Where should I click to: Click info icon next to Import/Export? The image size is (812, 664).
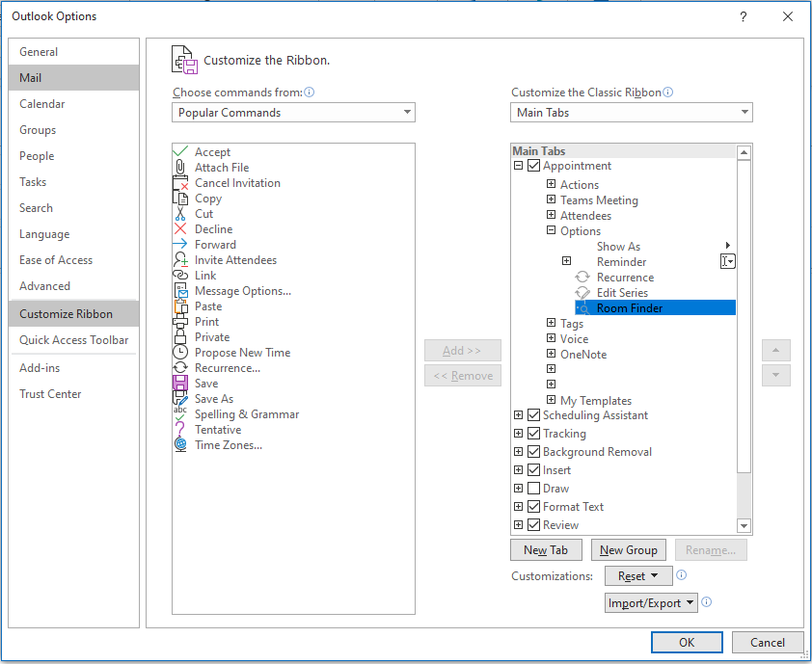click(706, 602)
